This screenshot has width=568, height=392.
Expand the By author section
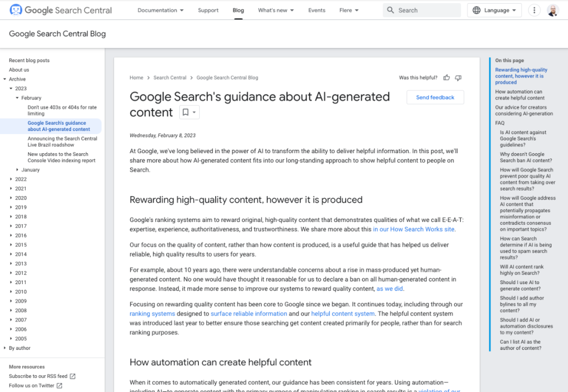pos(5,348)
